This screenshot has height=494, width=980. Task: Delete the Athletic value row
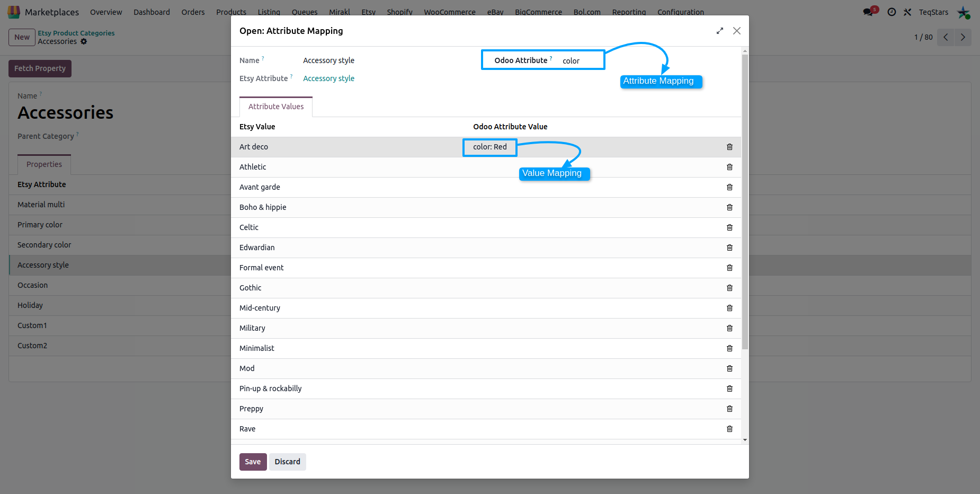[729, 167]
